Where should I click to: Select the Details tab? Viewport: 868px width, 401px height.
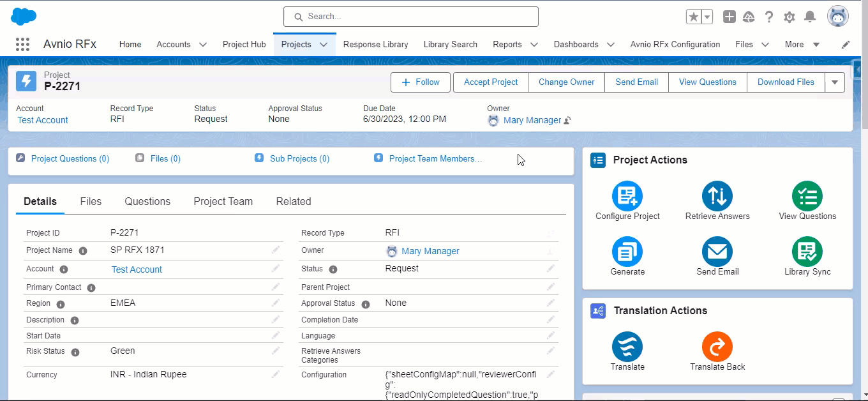(x=40, y=201)
